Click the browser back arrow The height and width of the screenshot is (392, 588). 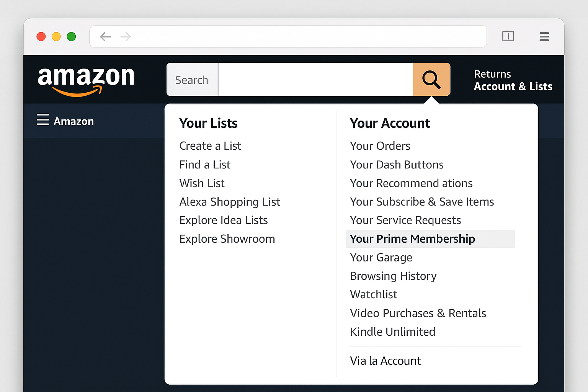tap(105, 36)
